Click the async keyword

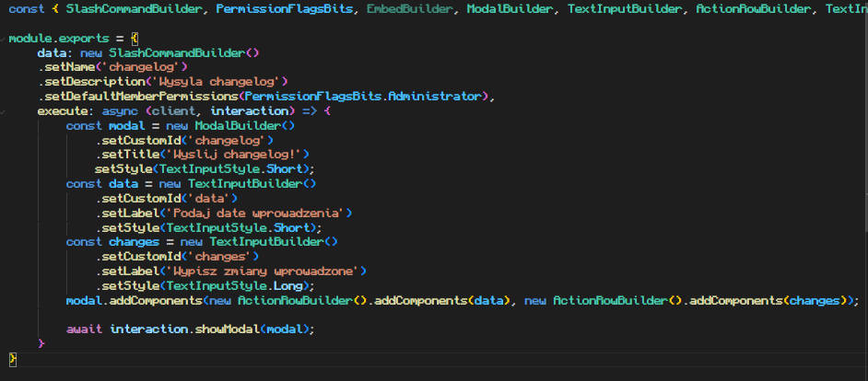(120, 110)
